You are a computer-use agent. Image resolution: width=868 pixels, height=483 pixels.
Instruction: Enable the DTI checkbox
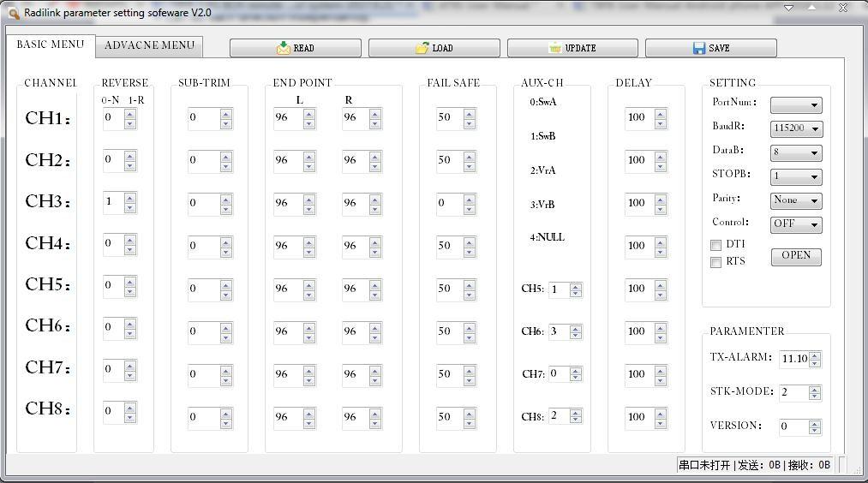(x=715, y=245)
